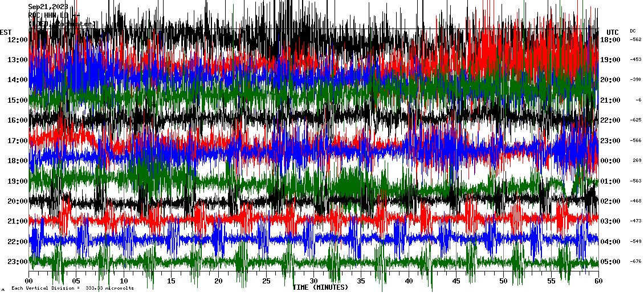Select the DC offset value 269

(637, 161)
